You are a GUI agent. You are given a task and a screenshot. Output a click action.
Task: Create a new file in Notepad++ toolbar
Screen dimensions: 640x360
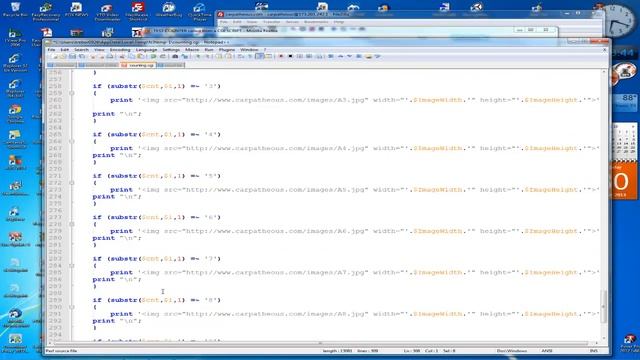[55, 56]
